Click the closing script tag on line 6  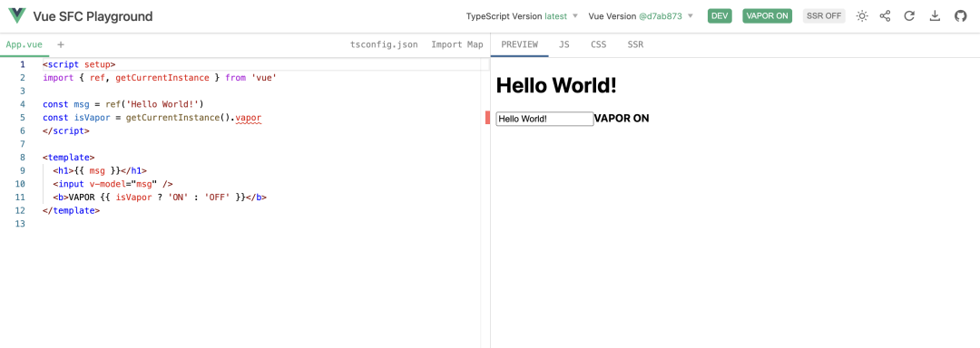tap(66, 131)
